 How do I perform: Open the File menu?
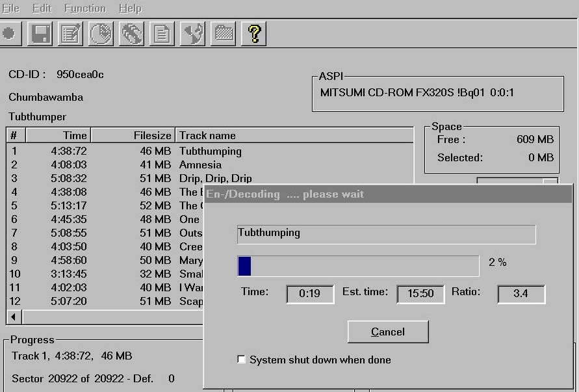click(x=10, y=8)
